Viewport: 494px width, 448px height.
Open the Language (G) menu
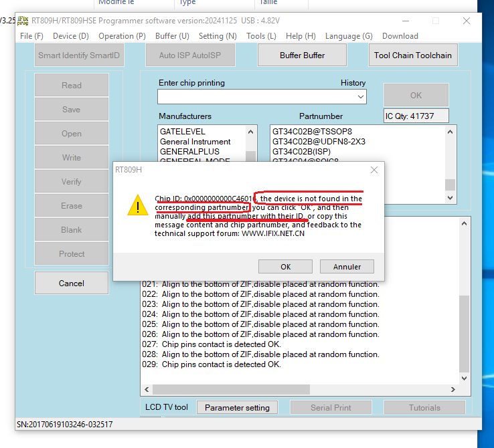pyautogui.click(x=349, y=36)
